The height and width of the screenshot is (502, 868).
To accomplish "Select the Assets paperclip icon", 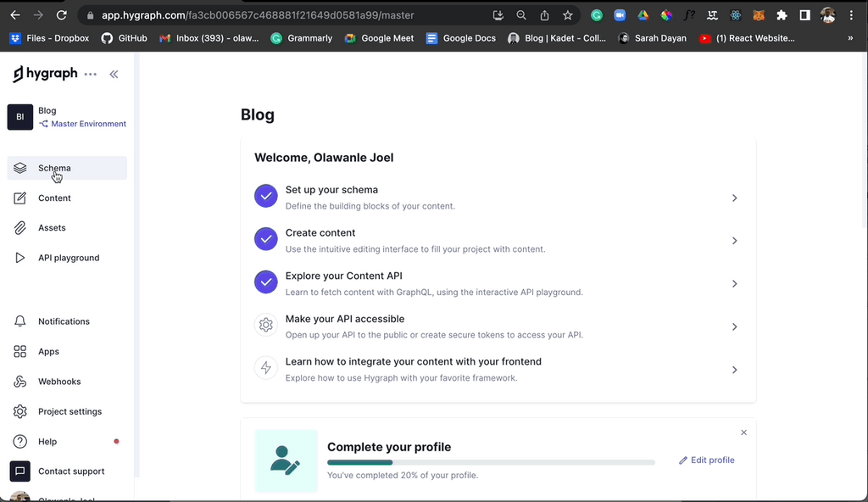I will coord(20,228).
